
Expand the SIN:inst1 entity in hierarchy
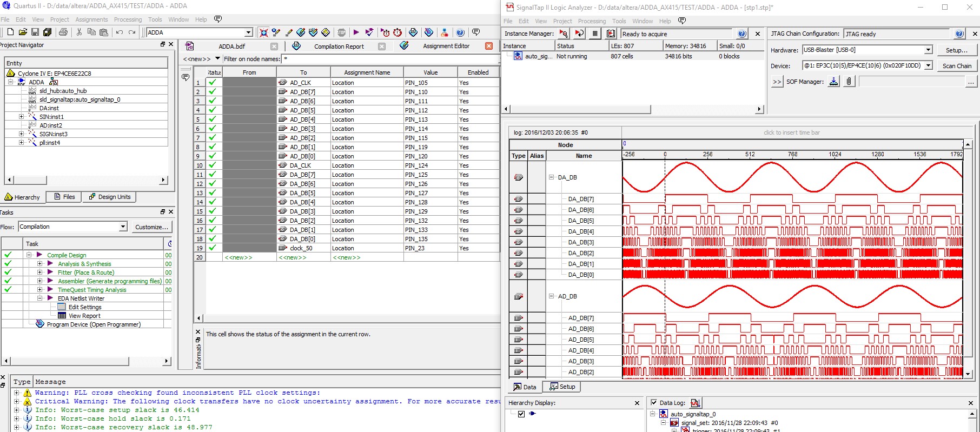21,117
